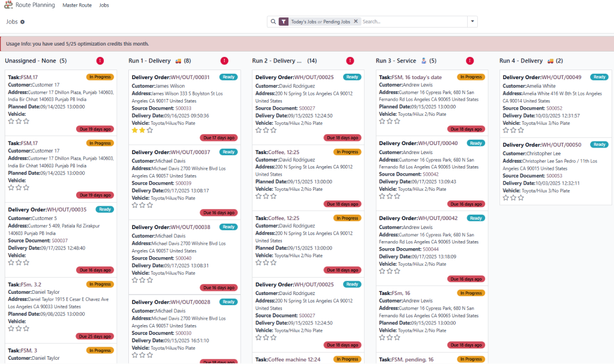Image resolution: width=614 pixels, height=364 pixels.
Task: Click the Unassigned - None column header
Action: tap(31, 61)
